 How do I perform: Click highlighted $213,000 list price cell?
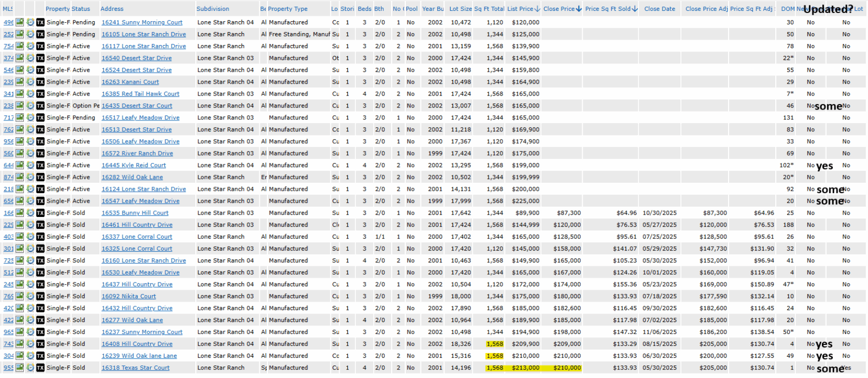(x=525, y=368)
